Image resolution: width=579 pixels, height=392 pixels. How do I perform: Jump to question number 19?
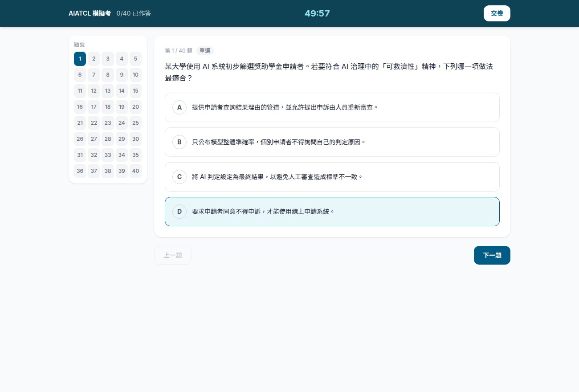122,107
